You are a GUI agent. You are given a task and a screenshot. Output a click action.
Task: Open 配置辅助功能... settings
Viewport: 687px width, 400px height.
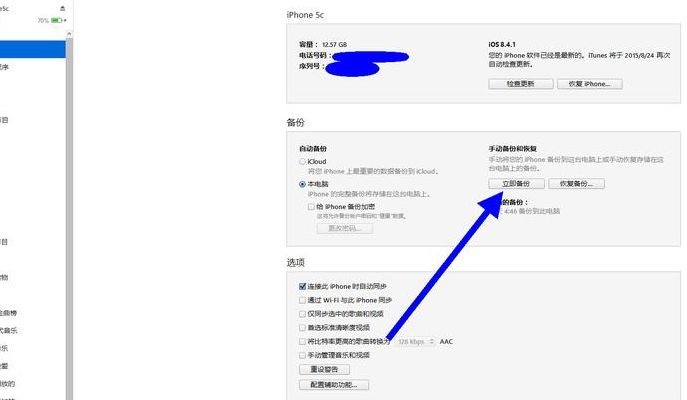334,385
